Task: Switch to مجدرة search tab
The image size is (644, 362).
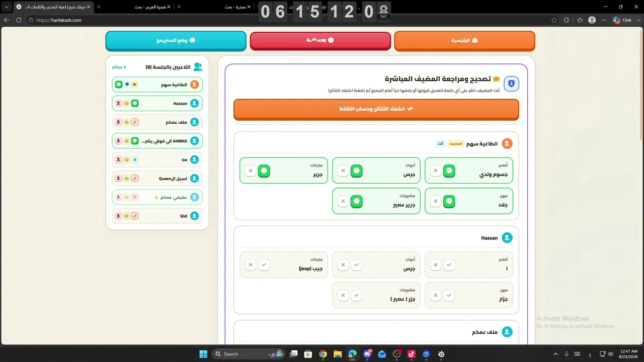Action: [x=214, y=7]
